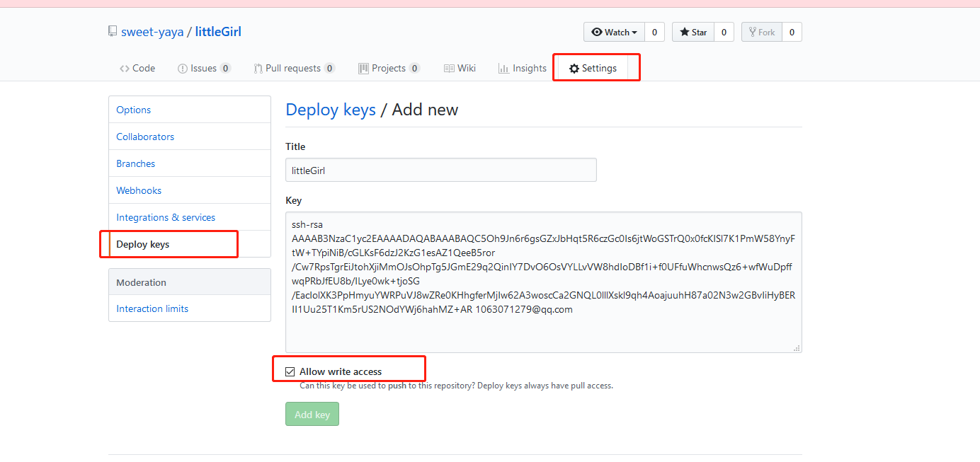Click the Issues counter badge
Image resolution: width=980 pixels, height=462 pixels.
tap(225, 69)
